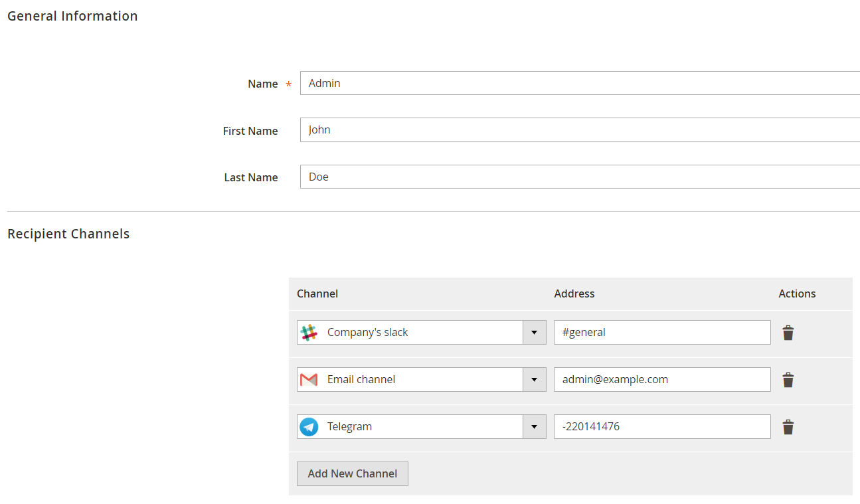Image resolution: width=860 pixels, height=504 pixels.
Task: Click the Channel column header
Action: (317, 294)
